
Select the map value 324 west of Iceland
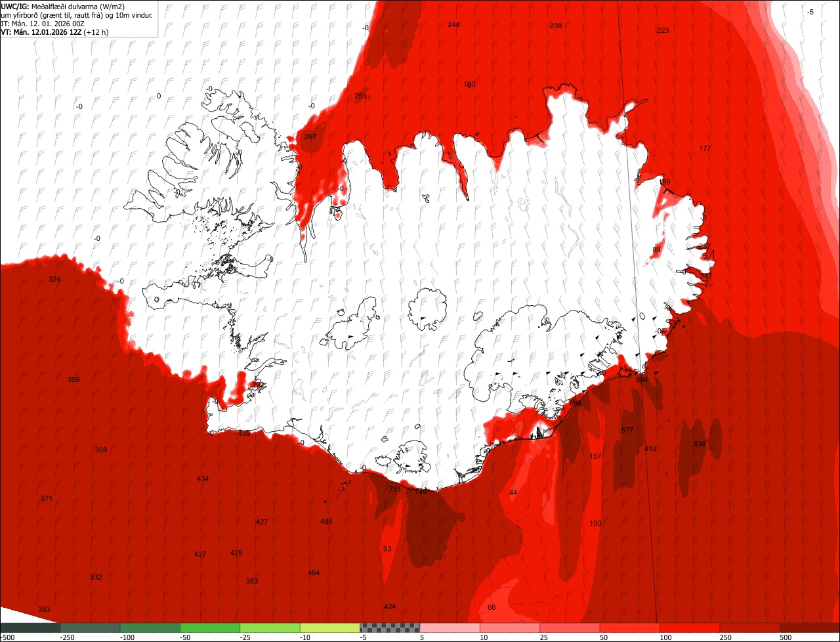[x=54, y=279]
